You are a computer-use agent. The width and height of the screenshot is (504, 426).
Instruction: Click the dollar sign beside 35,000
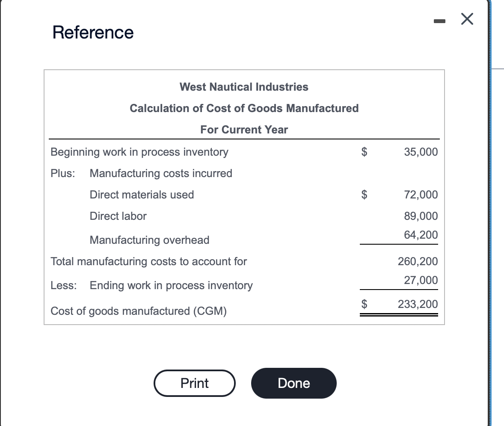tap(364, 152)
